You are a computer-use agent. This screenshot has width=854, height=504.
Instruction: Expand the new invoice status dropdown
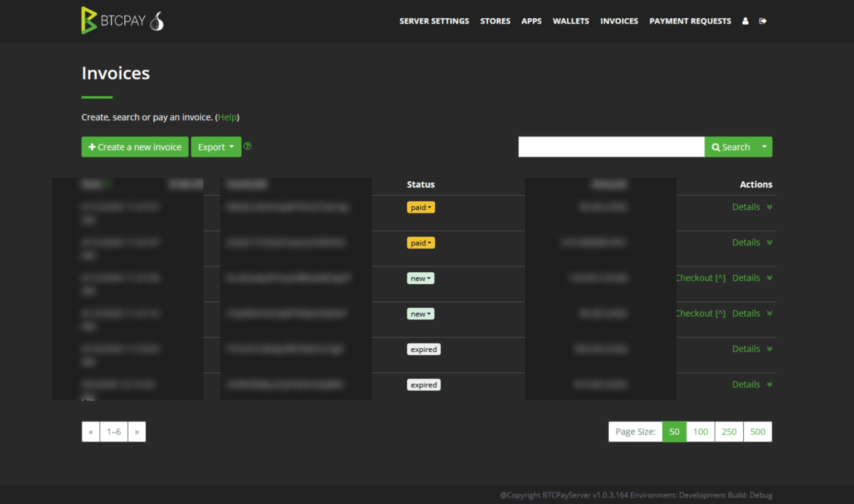(x=420, y=278)
